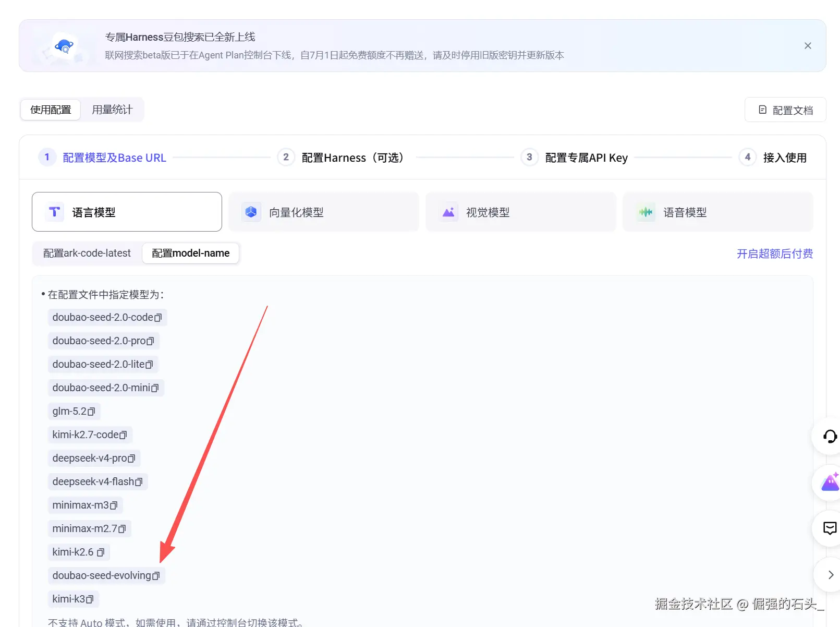Copy the kimi-k2.6 model name
The image size is (840, 627).
pyautogui.click(x=101, y=552)
